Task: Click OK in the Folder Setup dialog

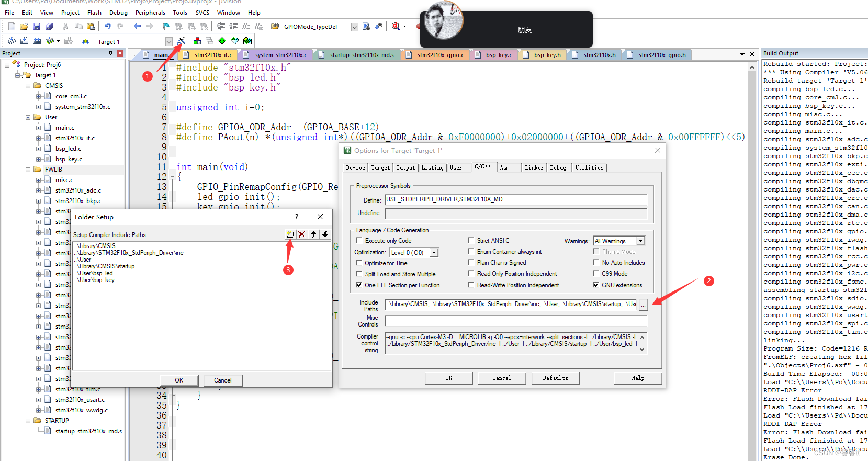Action: coord(179,380)
